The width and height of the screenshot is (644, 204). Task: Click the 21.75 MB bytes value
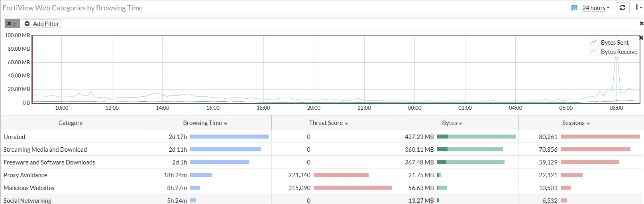tap(421, 175)
